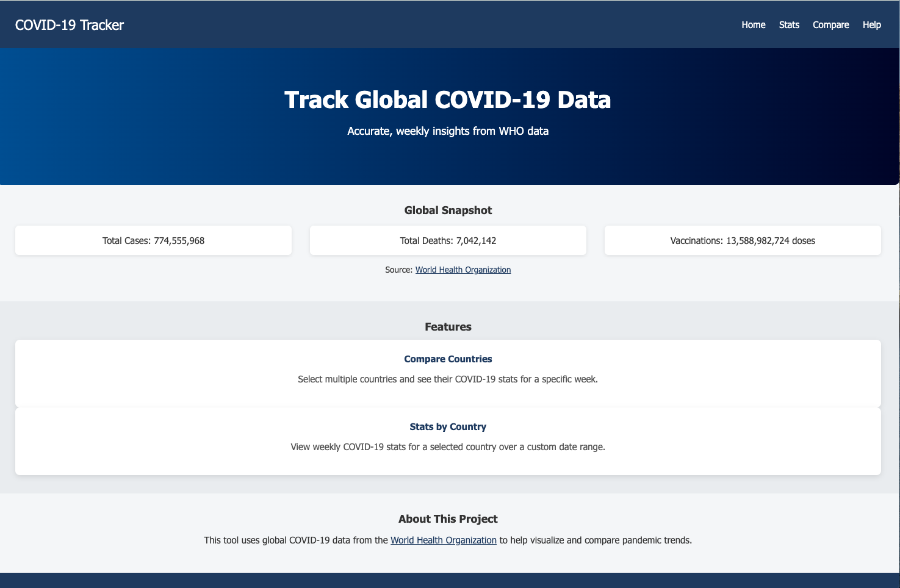Click the Stats by Country description text

click(448, 447)
